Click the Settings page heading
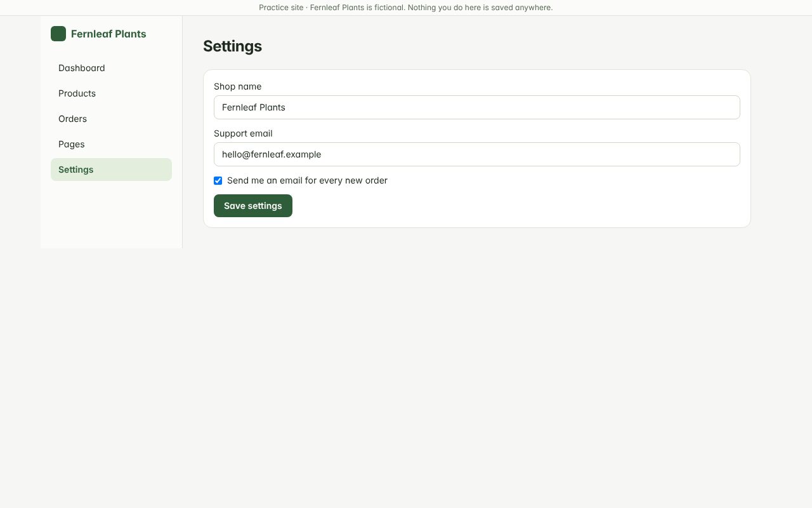Viewport: 812px width, 508px height. [232, 46]
